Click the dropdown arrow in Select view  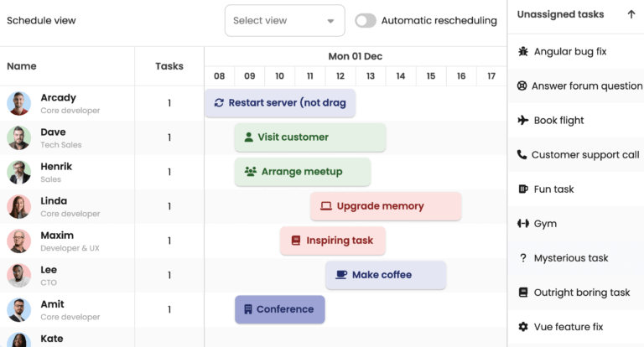330,21
